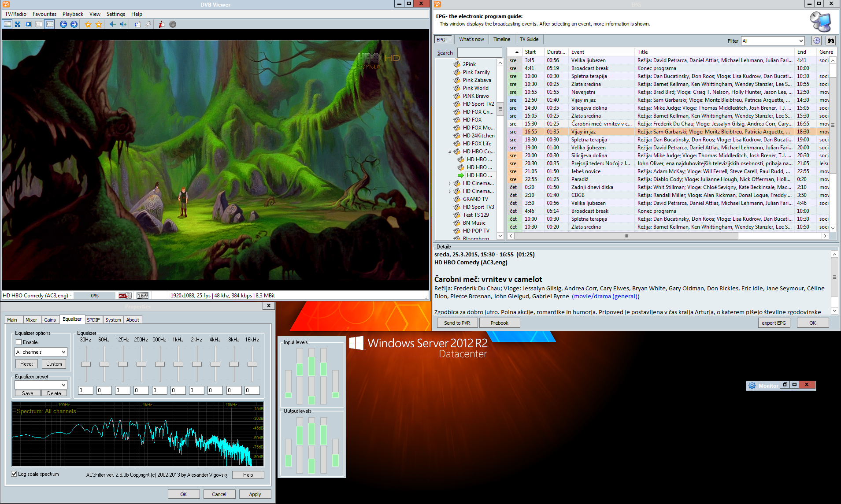The image size is (841, 504).
Task: Click the EPG help monitor icon top right
Action: click(820, 22)
